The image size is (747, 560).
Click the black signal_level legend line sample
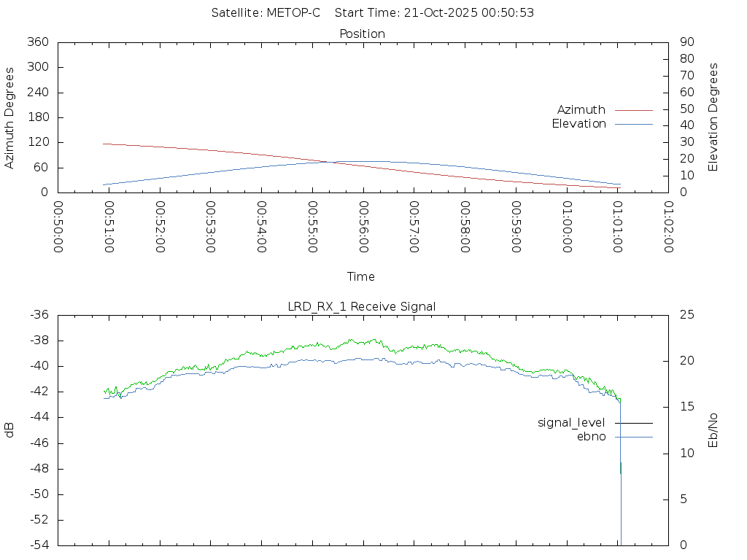[633, 423]
